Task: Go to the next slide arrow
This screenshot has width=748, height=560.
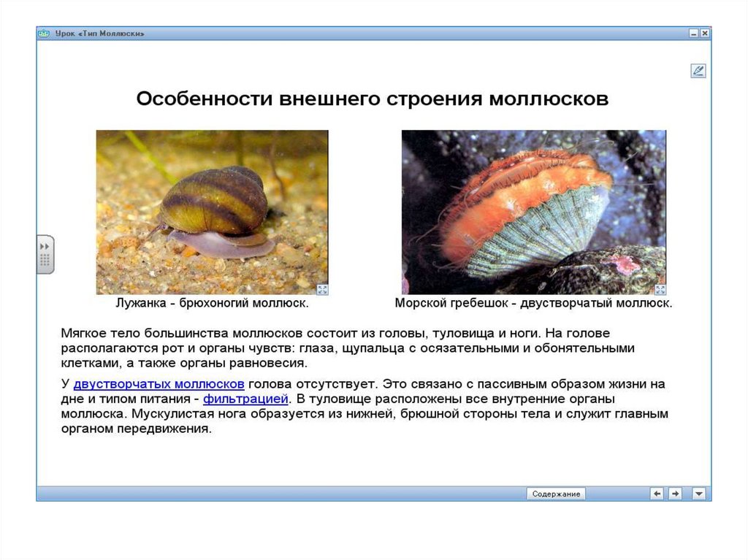Action: (676, 494)
